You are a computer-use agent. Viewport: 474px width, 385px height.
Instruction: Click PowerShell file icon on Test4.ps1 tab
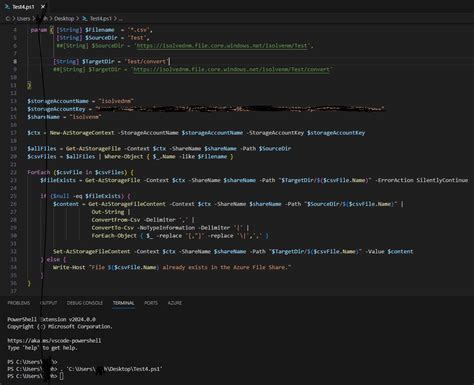pos(7,7)
